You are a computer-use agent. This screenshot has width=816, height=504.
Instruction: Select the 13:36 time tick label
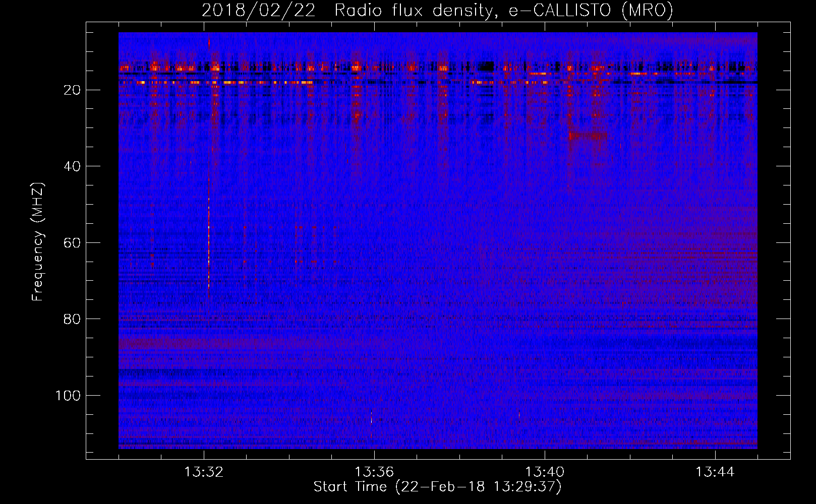[x=374, y=472]
